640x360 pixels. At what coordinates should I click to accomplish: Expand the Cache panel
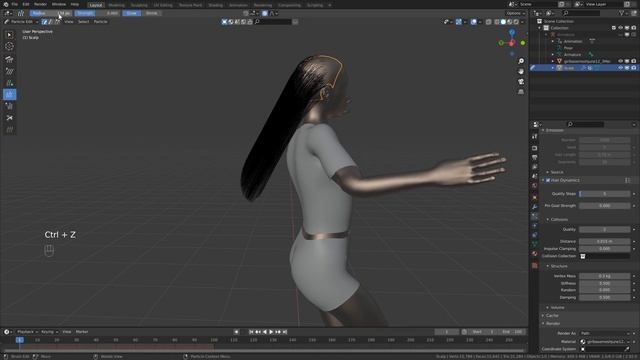(552, 316)
